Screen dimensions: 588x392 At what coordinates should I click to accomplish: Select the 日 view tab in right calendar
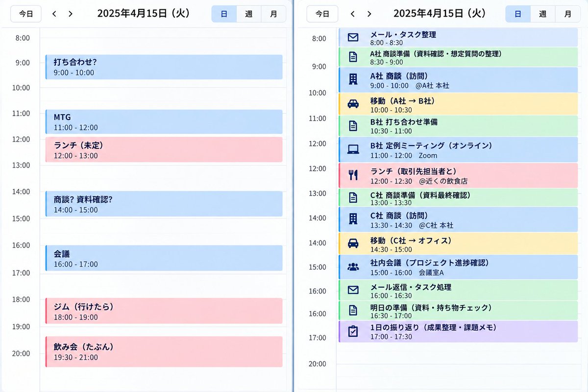518,14
